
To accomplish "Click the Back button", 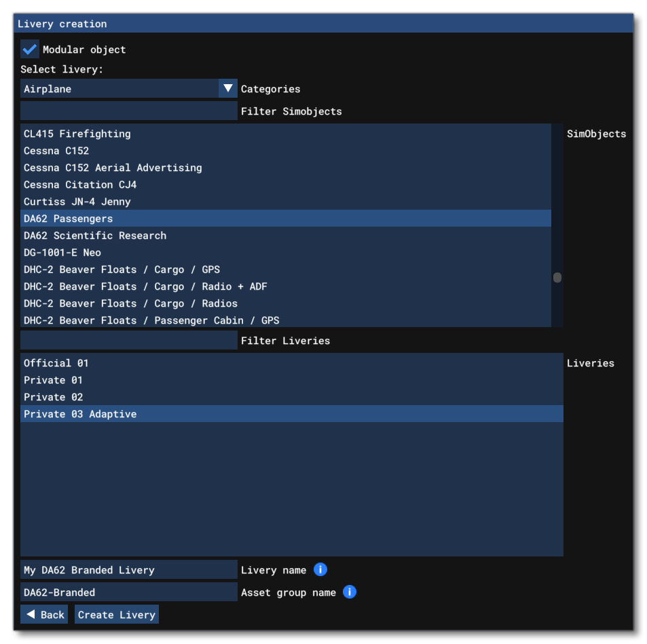I will pyautogui.click(x=44, y=614).
